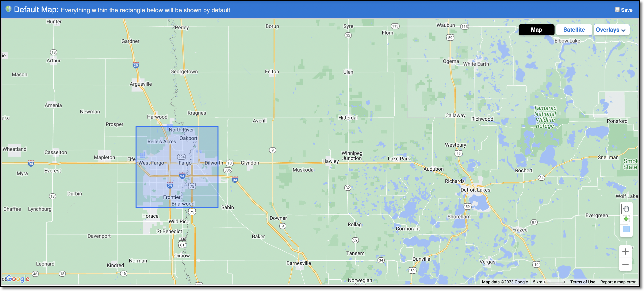Click the Tamarac National Wildlife Refuge label
The height and width of the screenshot is (291, 644).
coord(545,117)
